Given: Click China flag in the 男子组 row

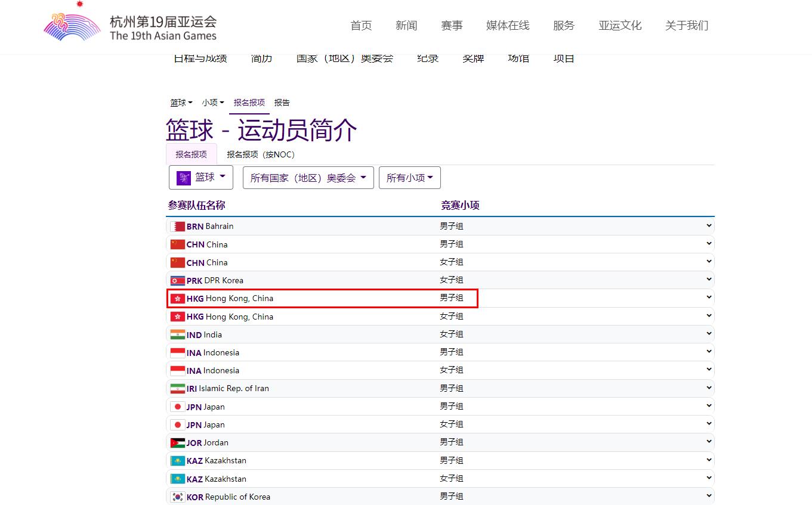Looking at the screenshot, I should point(178,244).
